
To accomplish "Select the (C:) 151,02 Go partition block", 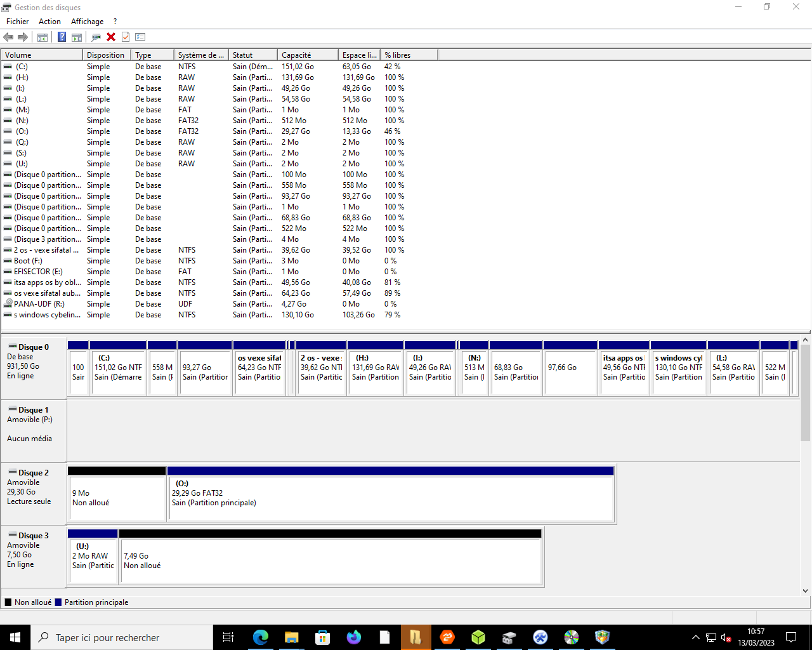I will click(119, 368).
